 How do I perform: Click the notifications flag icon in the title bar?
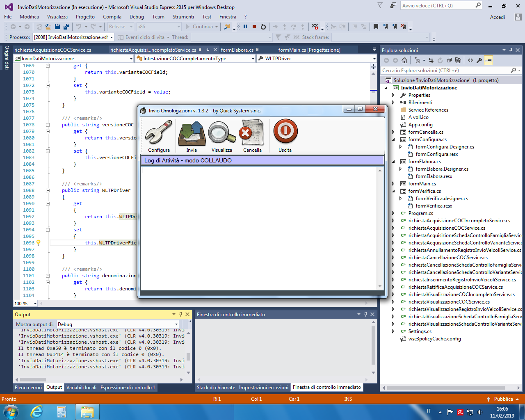click(x=380, y=5)
